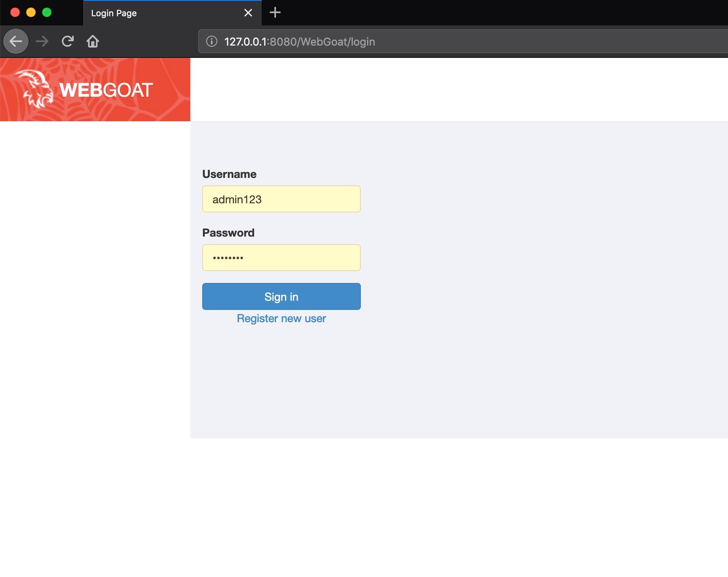
Task: Click the WebGoat goat logo
Action: [36, 89]
